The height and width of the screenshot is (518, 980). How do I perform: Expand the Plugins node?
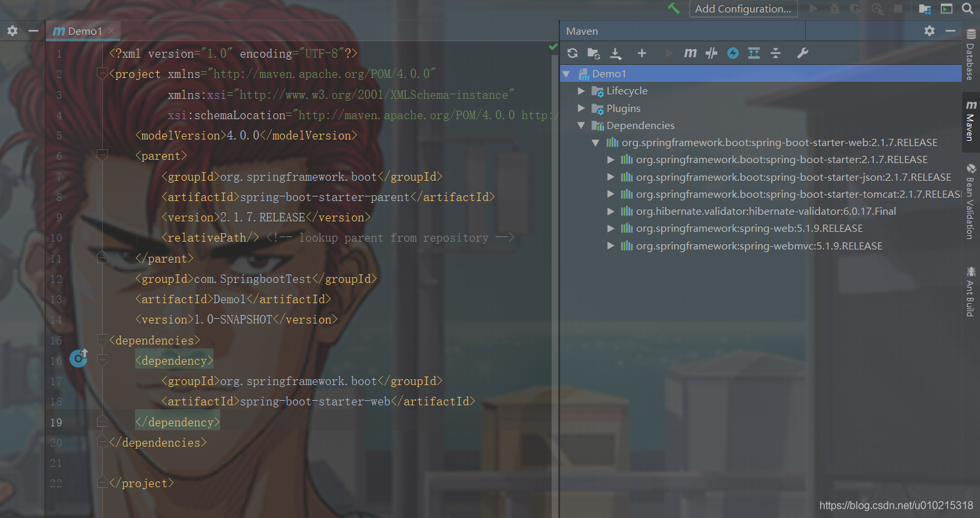pos(581,108)
